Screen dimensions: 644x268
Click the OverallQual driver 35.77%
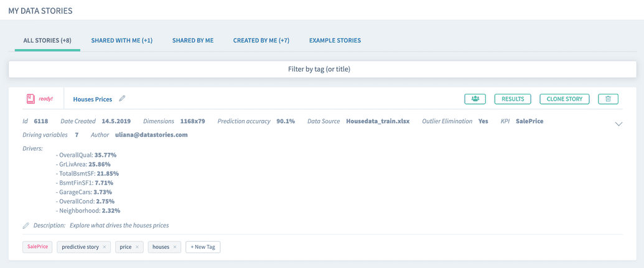[x=88, y=155]
